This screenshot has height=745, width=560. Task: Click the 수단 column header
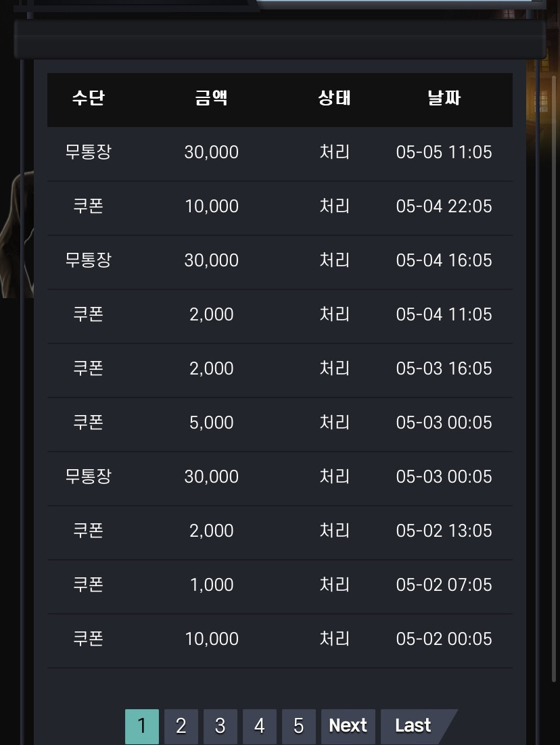click(89, 98)
